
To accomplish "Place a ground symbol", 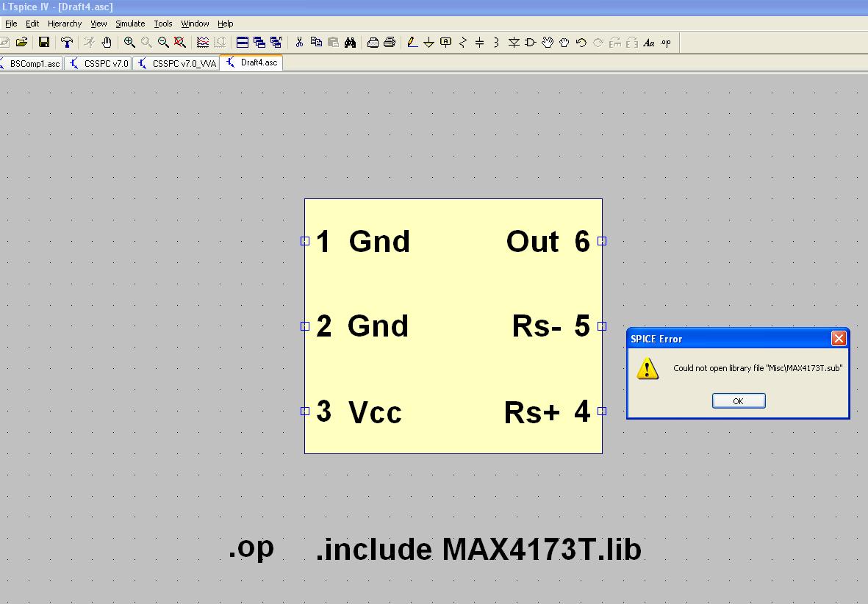I will pos(429,42).
